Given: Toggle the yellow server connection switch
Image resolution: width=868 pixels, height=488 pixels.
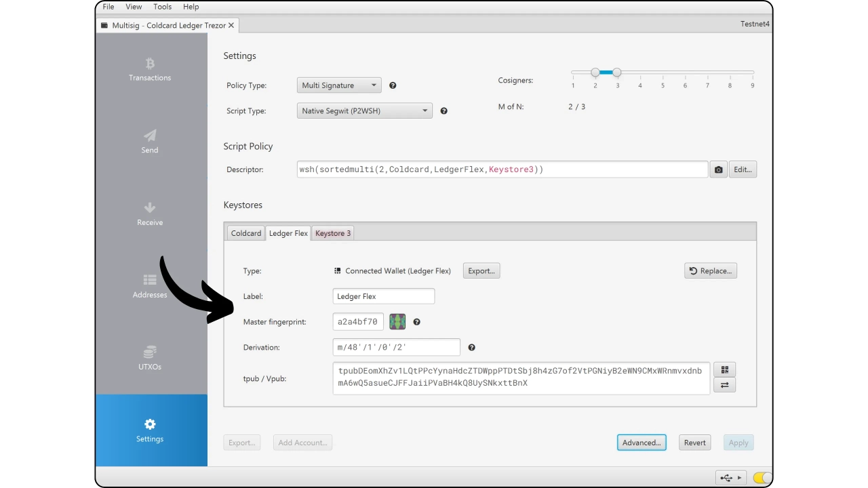Looking at the screenshot, I should pos(762,478).
